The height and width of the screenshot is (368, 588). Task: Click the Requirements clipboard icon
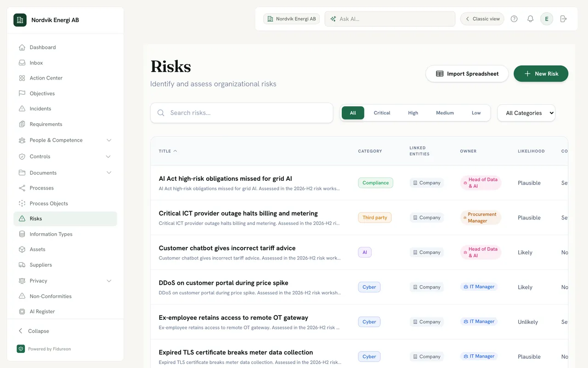click(22, 124)
